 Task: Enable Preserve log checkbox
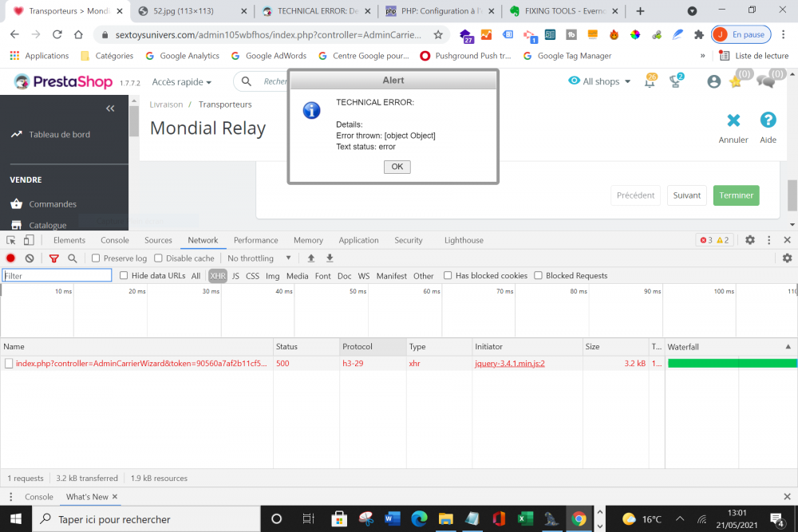(95, 258)
